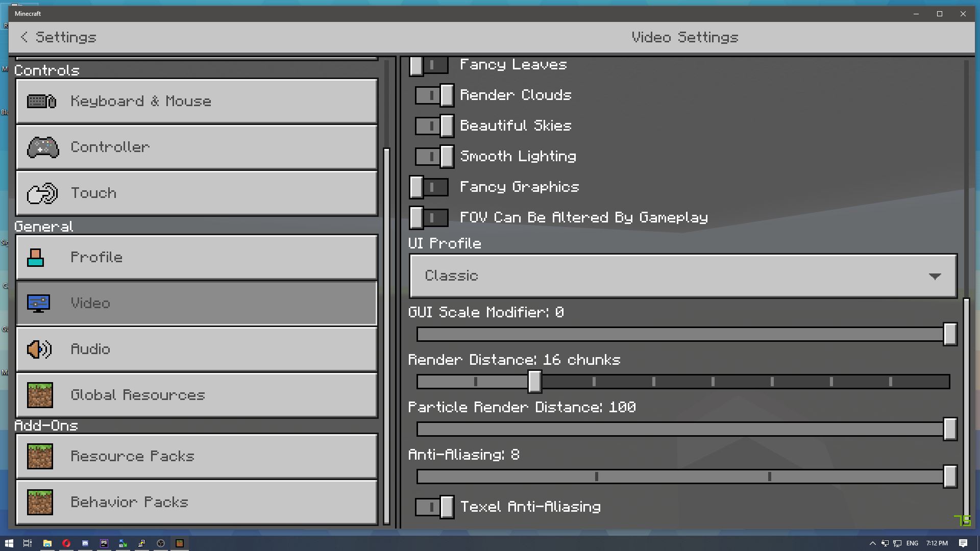The image size is (980, 551).
Task: Click the keyboard and mouse icon
Action: coord(41,102)
